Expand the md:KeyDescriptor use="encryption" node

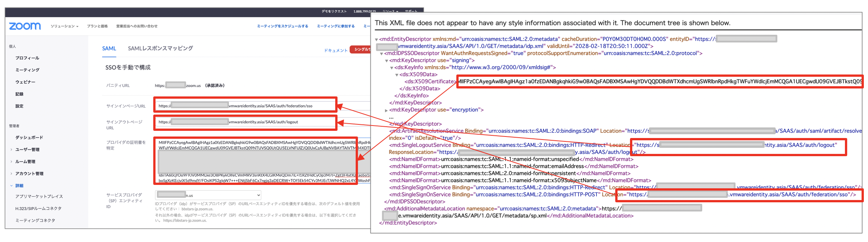click(386, 110)
